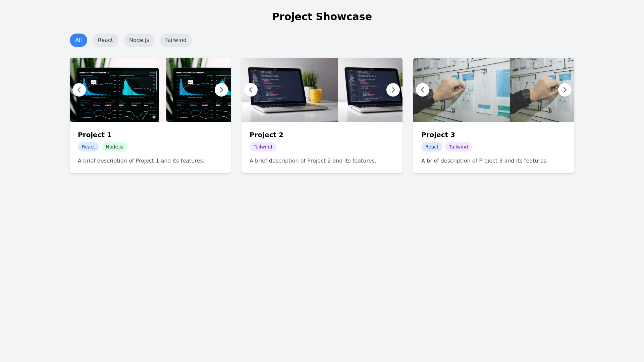Click the Node.js tag on Project 1
Viewport: 644px width, 362px height.
pyautogui.click(x=114, y=147)
